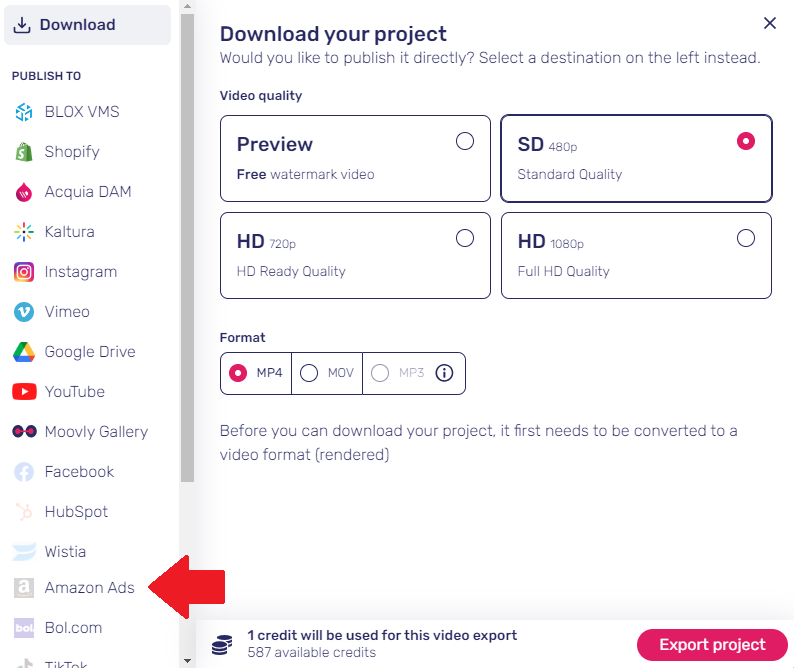Select HD 1080p Full HD quality
The image size is (794, 668).
click(636, 255)
